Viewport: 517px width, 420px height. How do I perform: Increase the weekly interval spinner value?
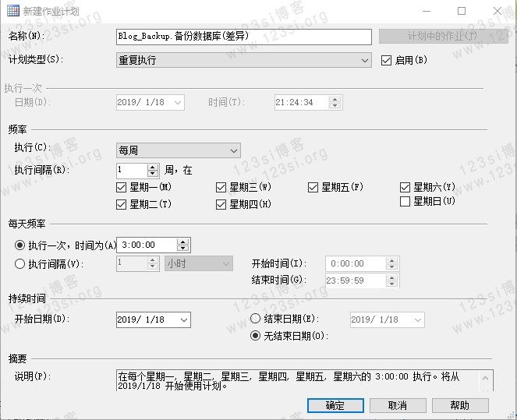(x=153, y=166)
